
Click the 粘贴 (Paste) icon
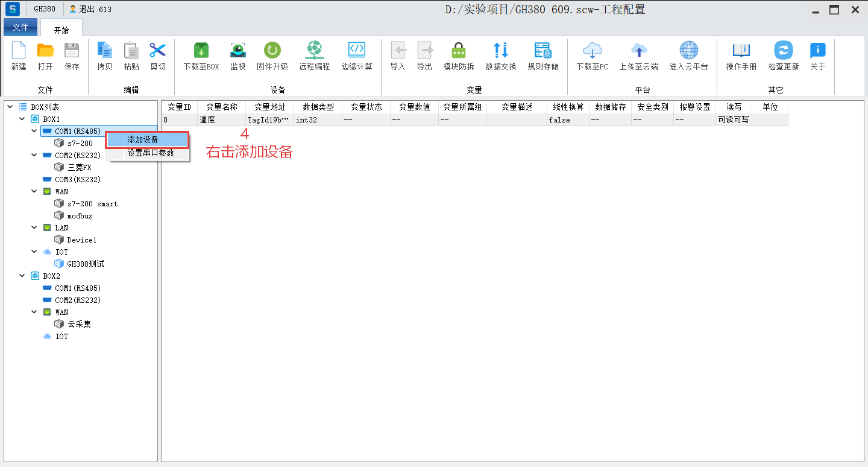[131, 51]
